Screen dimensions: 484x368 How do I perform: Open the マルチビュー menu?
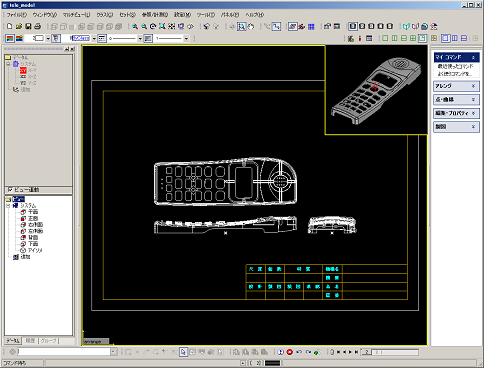pos(76,15)
